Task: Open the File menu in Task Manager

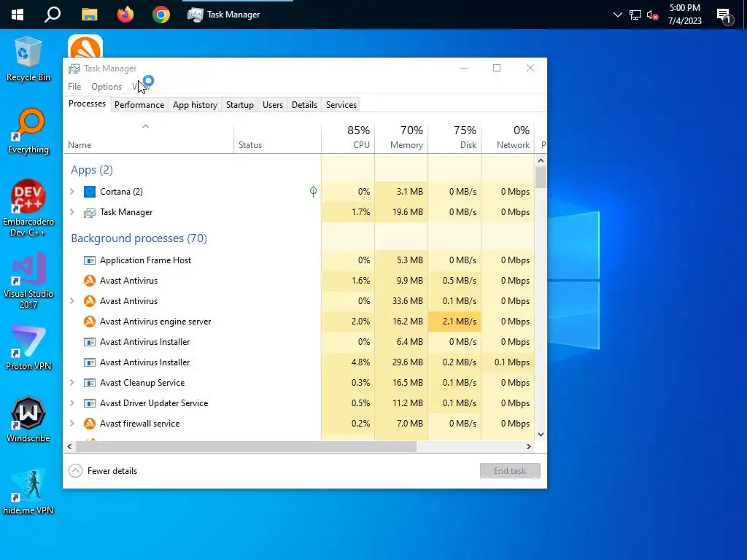Action: point(74,87)
